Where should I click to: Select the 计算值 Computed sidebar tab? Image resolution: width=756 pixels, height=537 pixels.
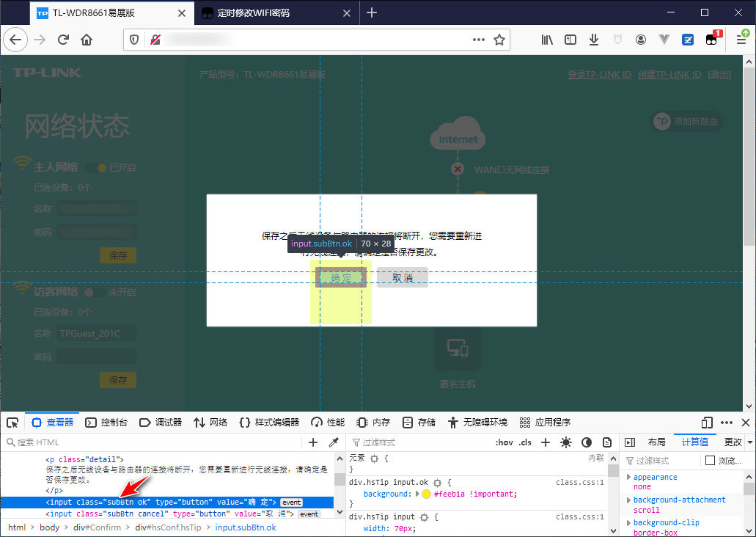point(694,442)
